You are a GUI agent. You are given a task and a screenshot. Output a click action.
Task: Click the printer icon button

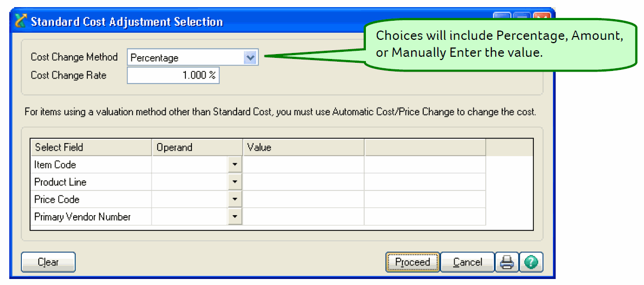pyautogui.click(x=507, y=263)
